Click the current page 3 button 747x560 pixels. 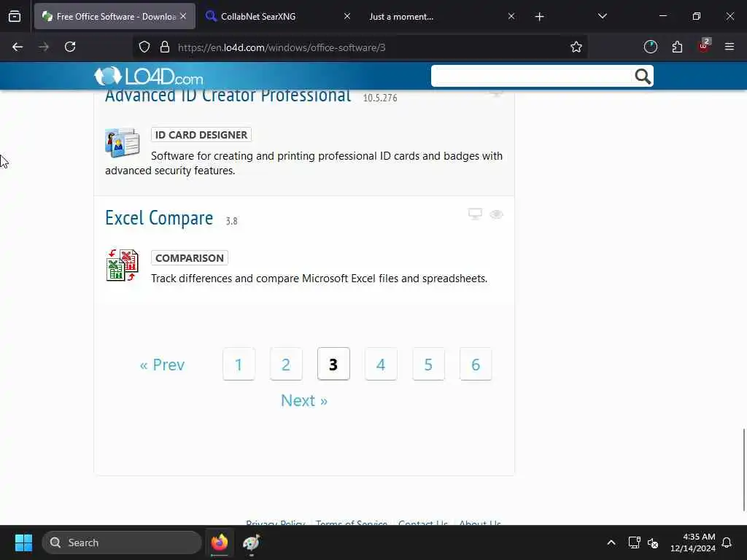pyautogui.click(x=333, y=365)
